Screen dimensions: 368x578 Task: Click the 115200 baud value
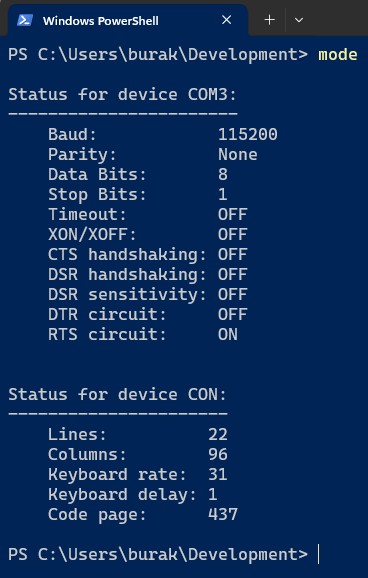tap(248, 135)
